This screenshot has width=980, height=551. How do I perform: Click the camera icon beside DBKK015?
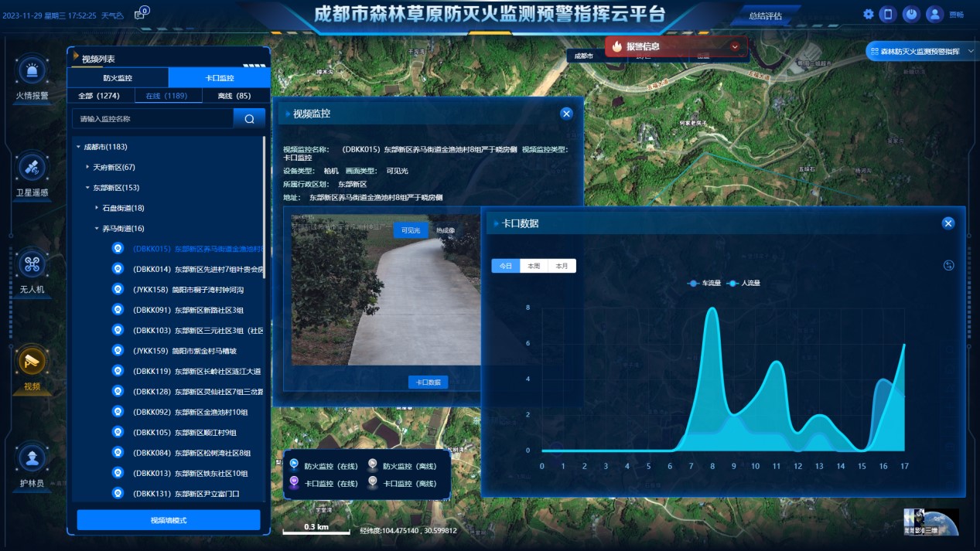(x=118, y=249)
